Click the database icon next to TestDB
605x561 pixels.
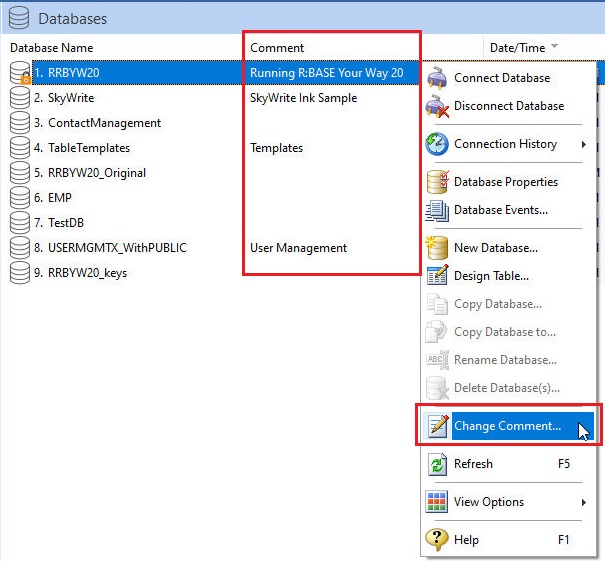(20, 223)
